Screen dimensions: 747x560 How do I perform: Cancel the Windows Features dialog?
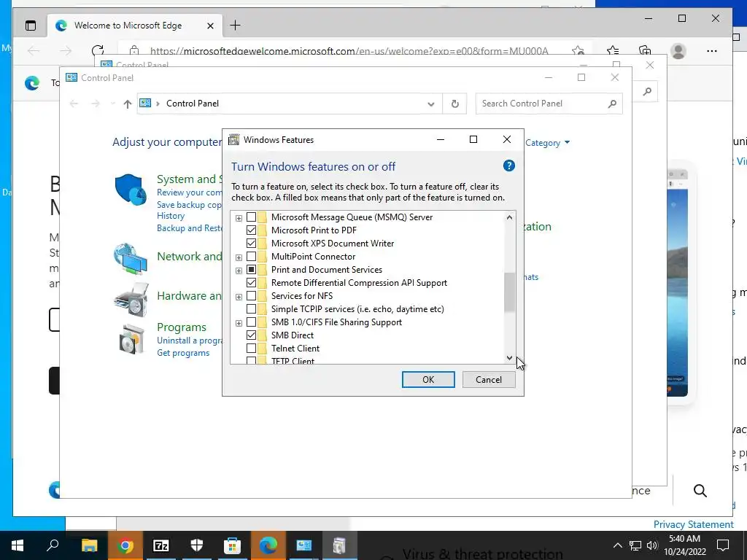(x=488, y=379)
